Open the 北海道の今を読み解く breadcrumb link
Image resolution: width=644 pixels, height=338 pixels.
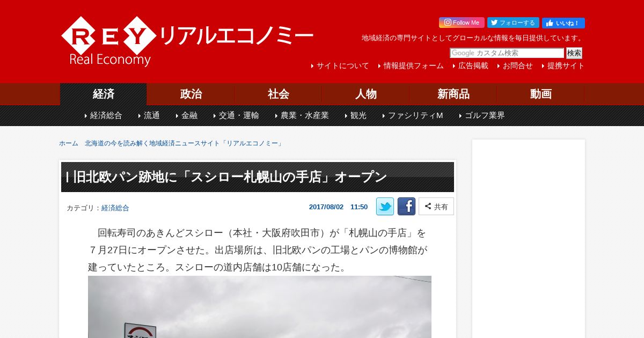[184, 143]
